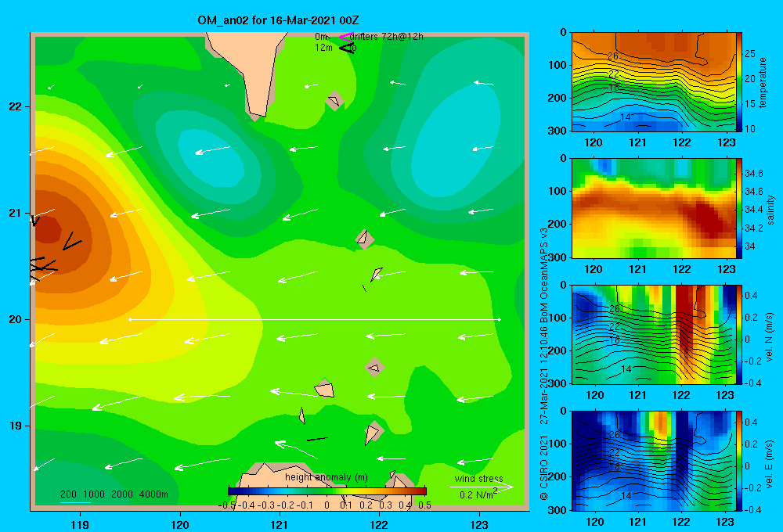Click the salinity color scale bar
783x532 pixels.
[739, 208]
